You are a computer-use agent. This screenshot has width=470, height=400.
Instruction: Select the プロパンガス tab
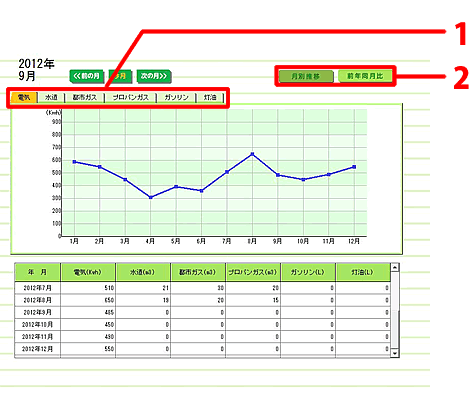(130, 97)
